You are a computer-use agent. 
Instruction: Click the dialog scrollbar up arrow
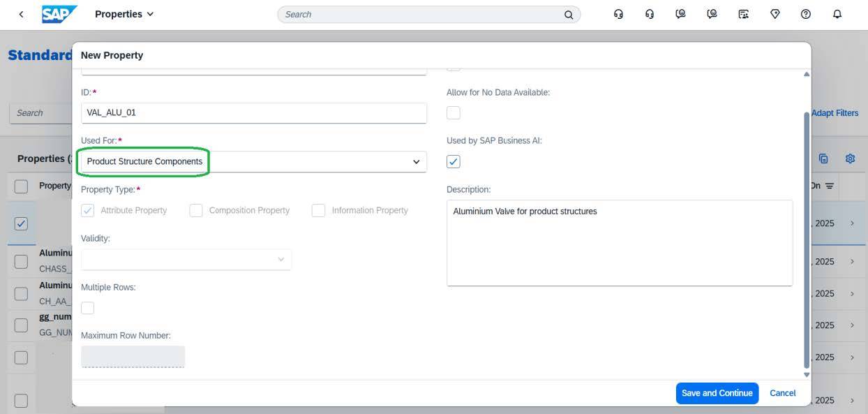pos(807,74)
